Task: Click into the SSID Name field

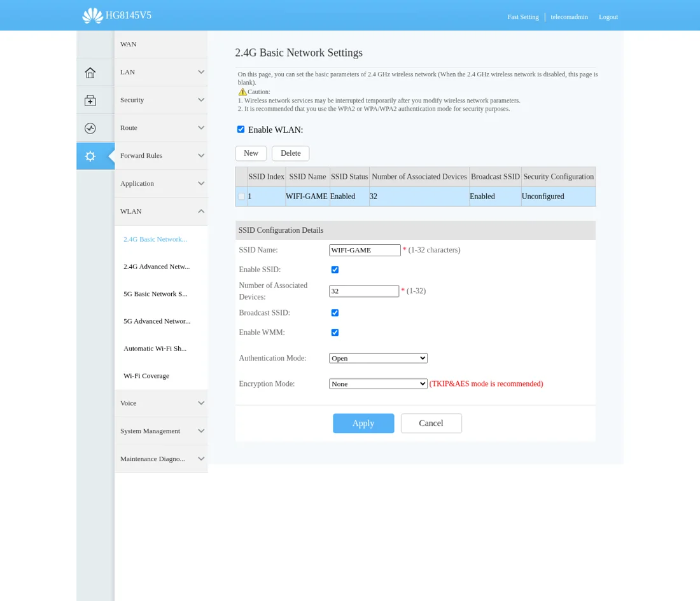Action: 365,251
